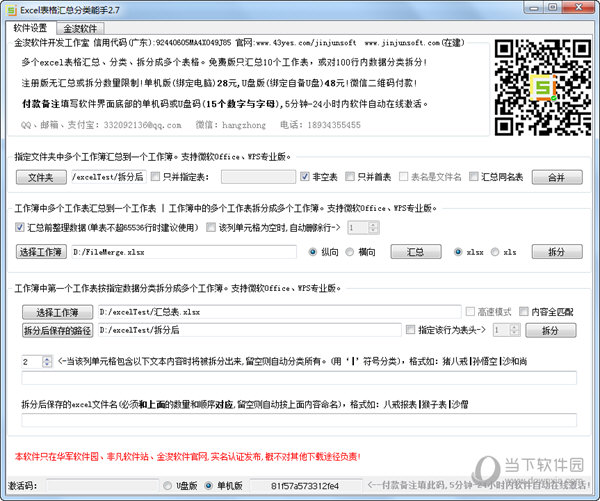Increase the header row number spinner
The width and height of the screenshot is (600, 501).
click(515, 327)
